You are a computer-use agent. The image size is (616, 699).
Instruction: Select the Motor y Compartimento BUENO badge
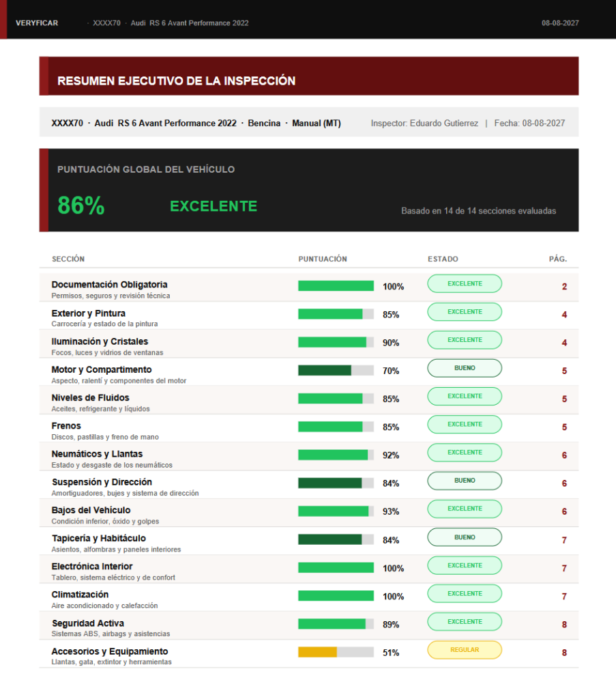(465, 368)
